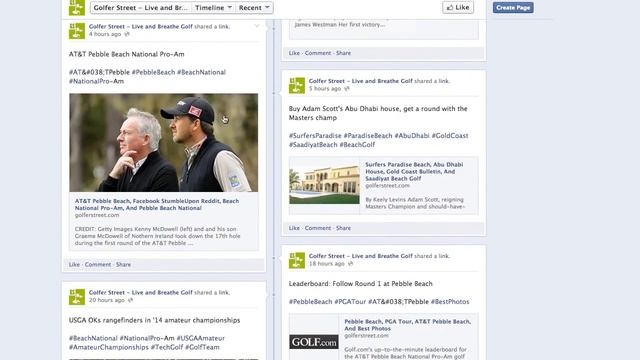Open the #BeachGolf hashtag
The height and width of the screenshot is (360, 640).
click(x=357, y=145)
